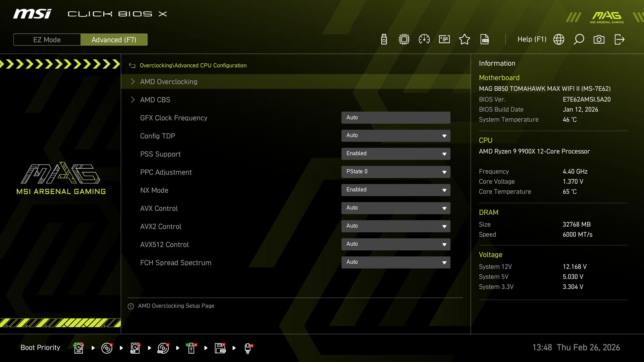Image resolution: width=644 pixels, height=362 pixels.
Task: Open the BIOS notes panel
Action: point(444,39)
